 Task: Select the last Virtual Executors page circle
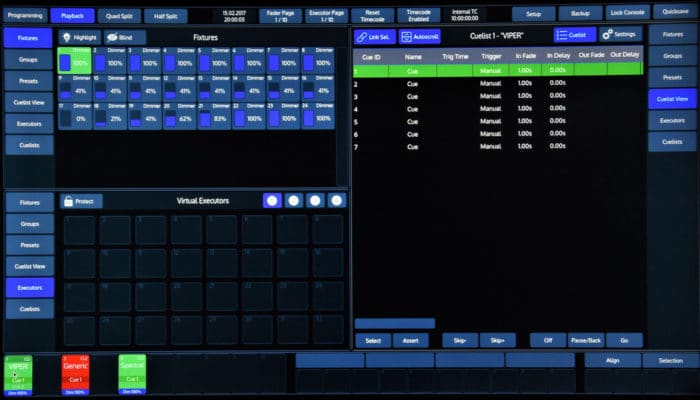[x=336, y=201]
